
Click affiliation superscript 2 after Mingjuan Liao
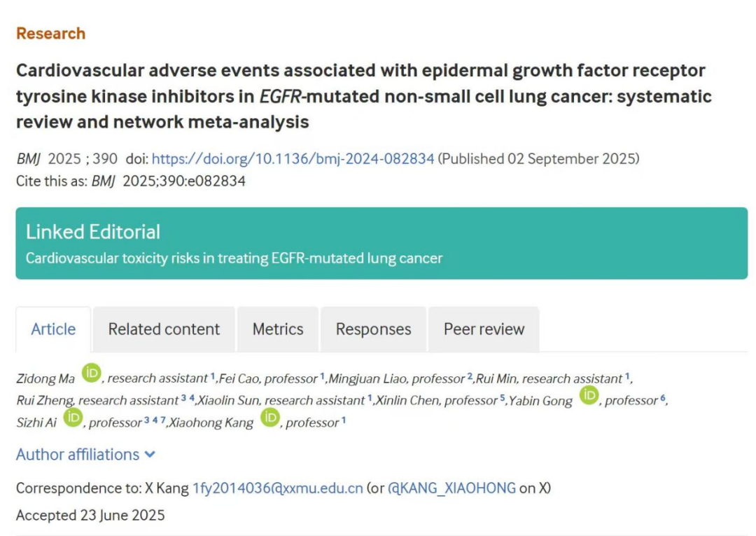[x=470, y=377]
